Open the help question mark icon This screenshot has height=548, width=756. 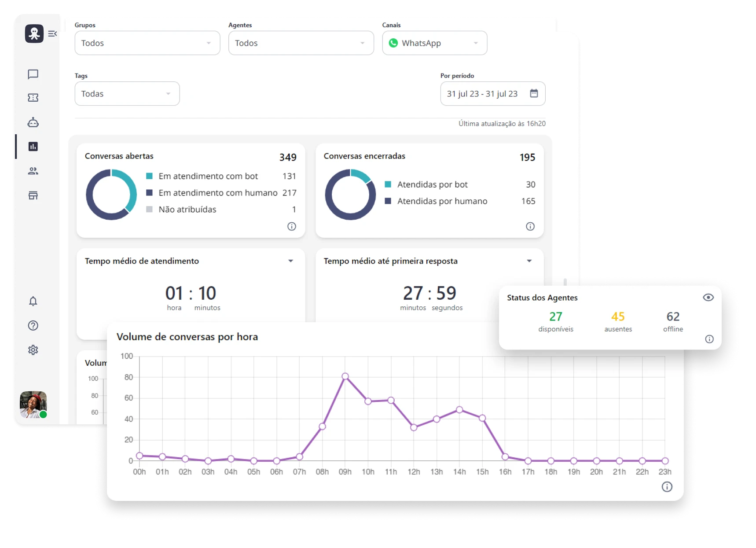pos(33,326)
